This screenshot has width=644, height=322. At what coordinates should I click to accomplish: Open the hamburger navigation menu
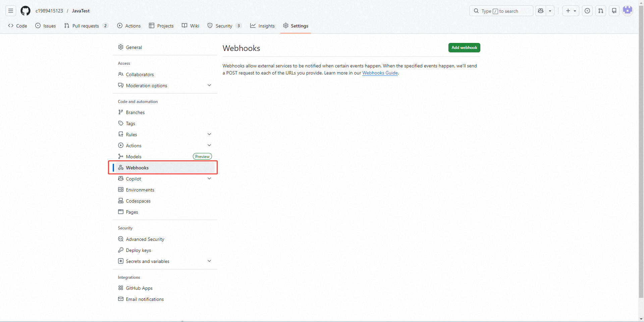(11, 11)
